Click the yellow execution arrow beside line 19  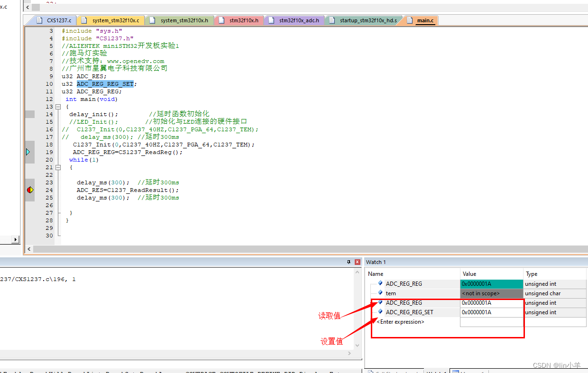click(29, 152)
